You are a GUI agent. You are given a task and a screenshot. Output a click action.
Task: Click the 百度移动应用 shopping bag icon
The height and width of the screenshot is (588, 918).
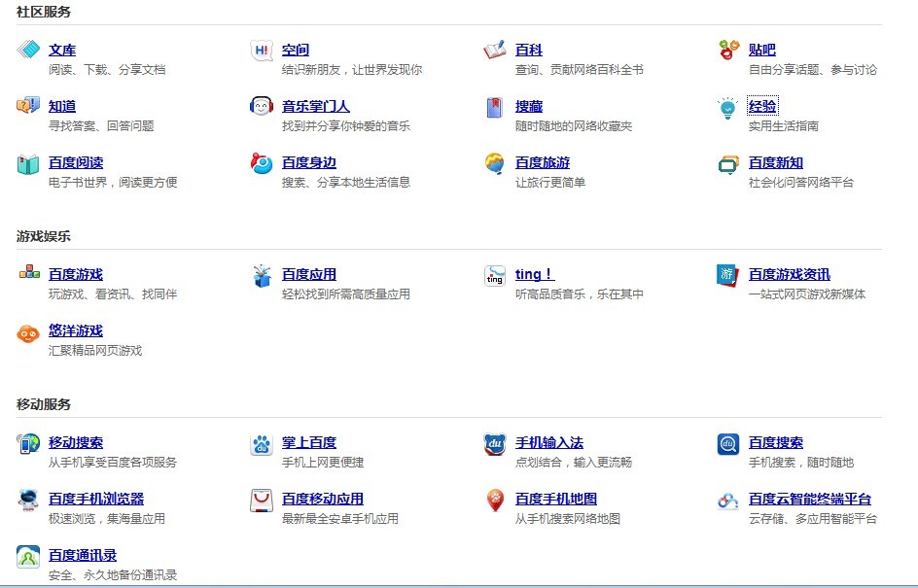[262, 501]
